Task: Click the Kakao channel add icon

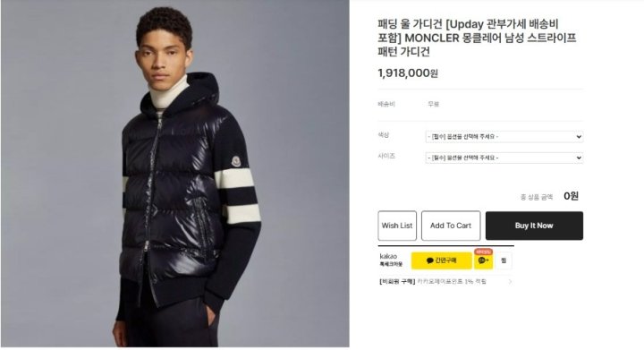Action: click(483, 260)
